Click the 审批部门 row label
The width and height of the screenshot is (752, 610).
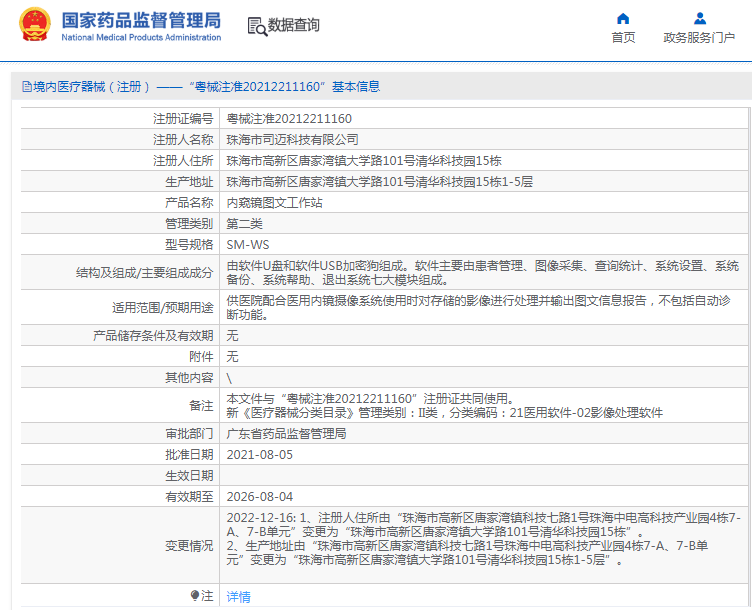pyautogui.click(x=189, y=434)
